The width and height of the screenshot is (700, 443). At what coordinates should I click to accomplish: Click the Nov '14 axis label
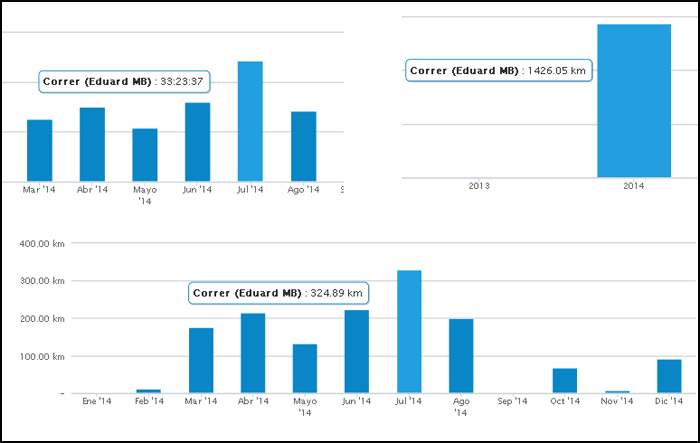coord(617,401)
